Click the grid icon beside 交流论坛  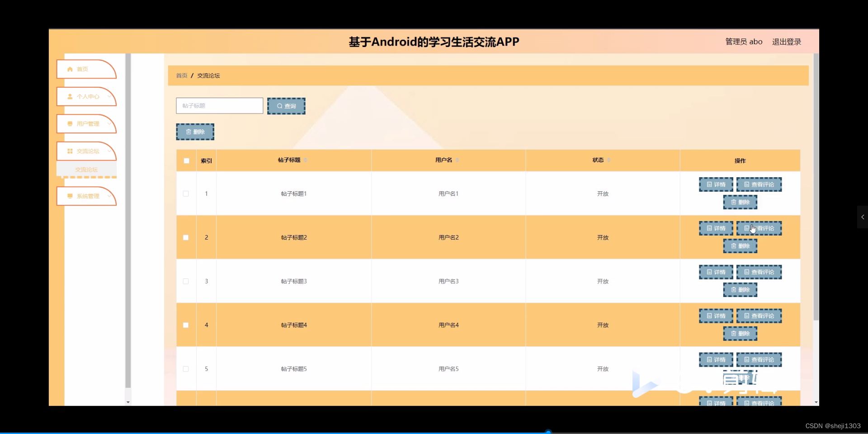[70, 151]
